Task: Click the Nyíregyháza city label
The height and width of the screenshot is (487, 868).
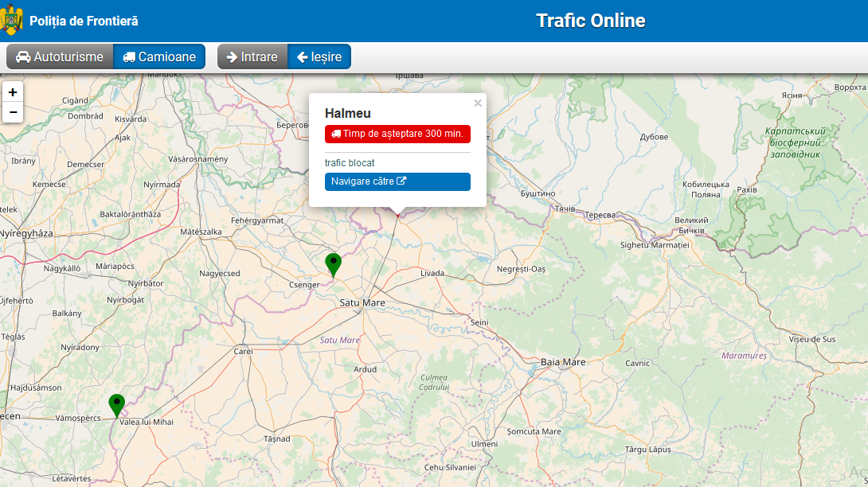Action: coord(25,234)
